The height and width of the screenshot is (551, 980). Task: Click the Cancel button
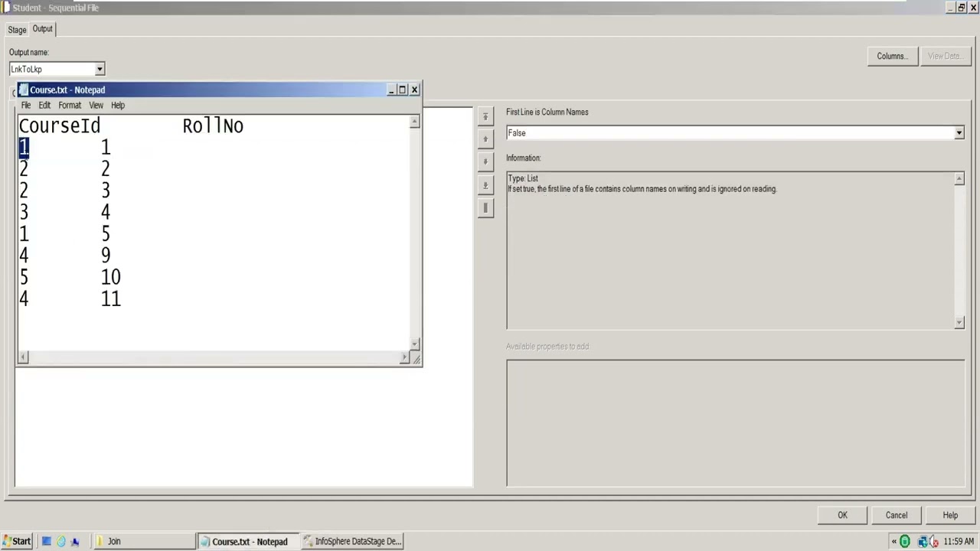[x=897, y=515]
